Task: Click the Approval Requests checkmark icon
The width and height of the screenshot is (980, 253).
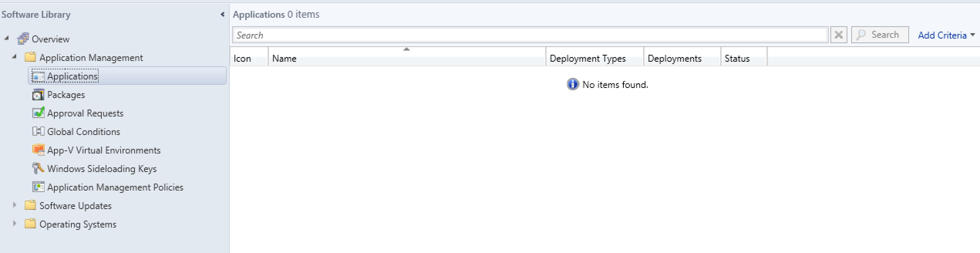Action: coord(38,113)
